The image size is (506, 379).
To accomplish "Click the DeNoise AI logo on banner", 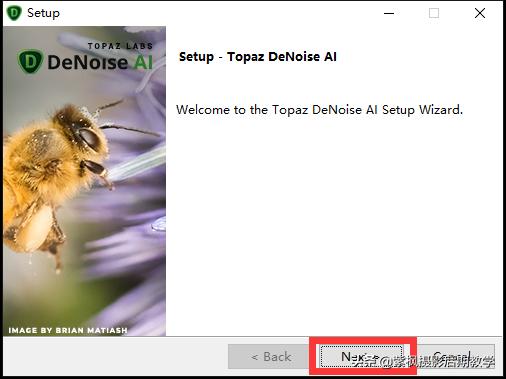I will coord(86,61).
